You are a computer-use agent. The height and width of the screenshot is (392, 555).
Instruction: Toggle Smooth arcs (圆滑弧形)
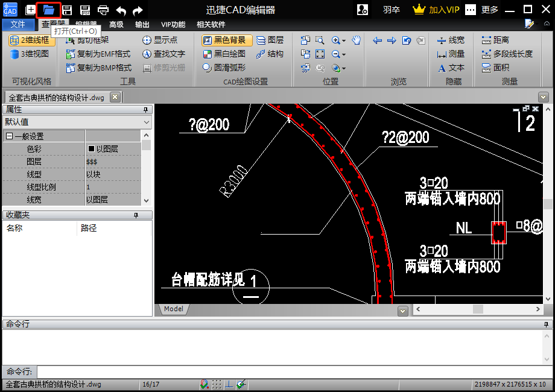click(x=224, y=68)
